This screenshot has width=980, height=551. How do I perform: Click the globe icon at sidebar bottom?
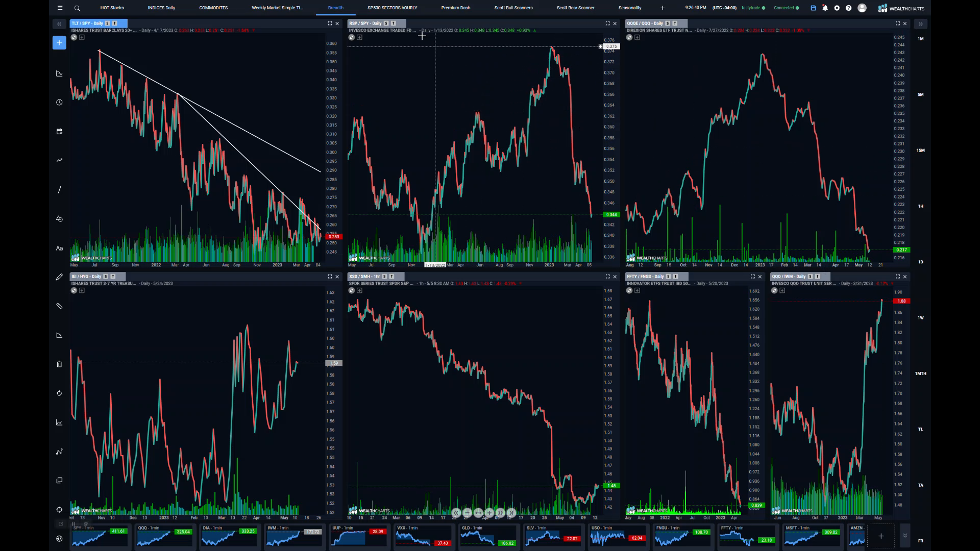(x=59, y=539)
